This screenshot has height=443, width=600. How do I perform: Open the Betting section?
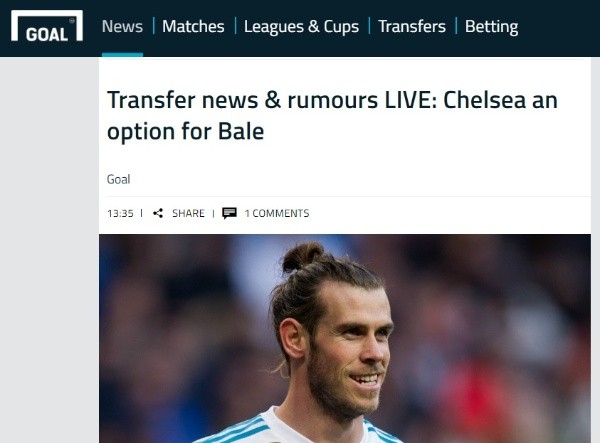coord(491,26)
